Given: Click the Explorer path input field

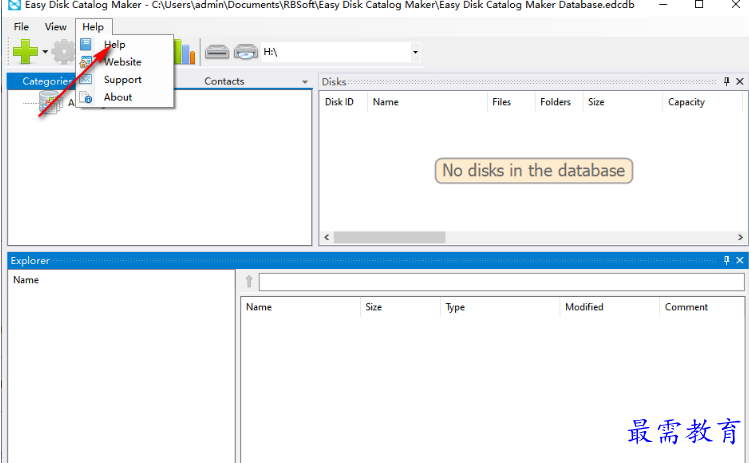Looking at the screenshot, I should pos(502,282).
